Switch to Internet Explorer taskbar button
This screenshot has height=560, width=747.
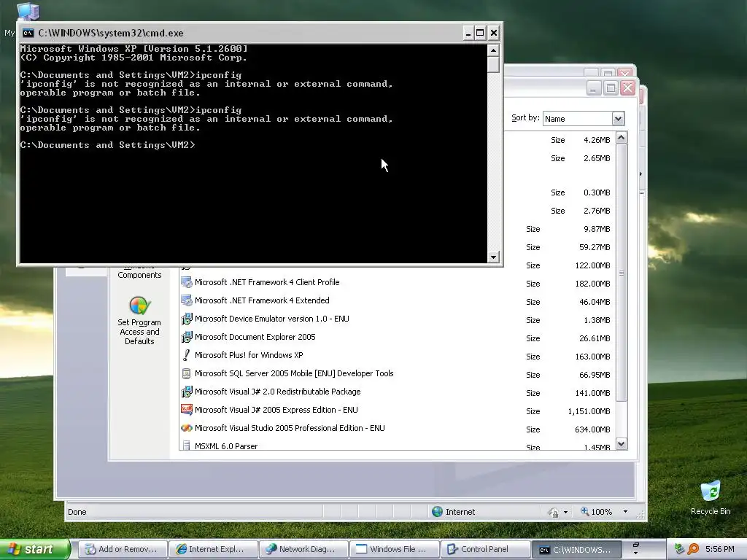click(214, 549)
